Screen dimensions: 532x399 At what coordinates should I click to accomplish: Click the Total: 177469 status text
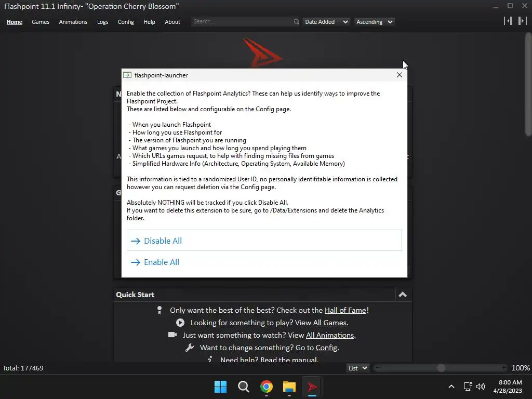[23, 368]
